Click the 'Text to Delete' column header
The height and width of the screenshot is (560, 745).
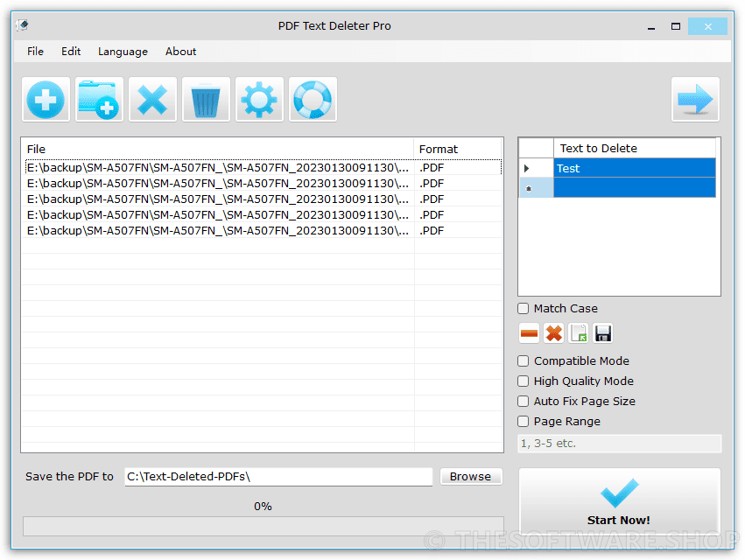tap(635, 148)
